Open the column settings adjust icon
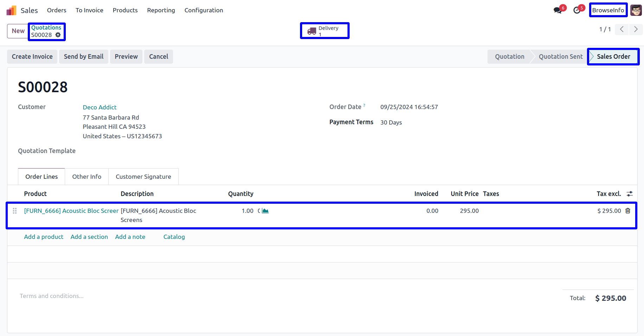The height and width of the screenshot is (336, 644). point(630,194)
